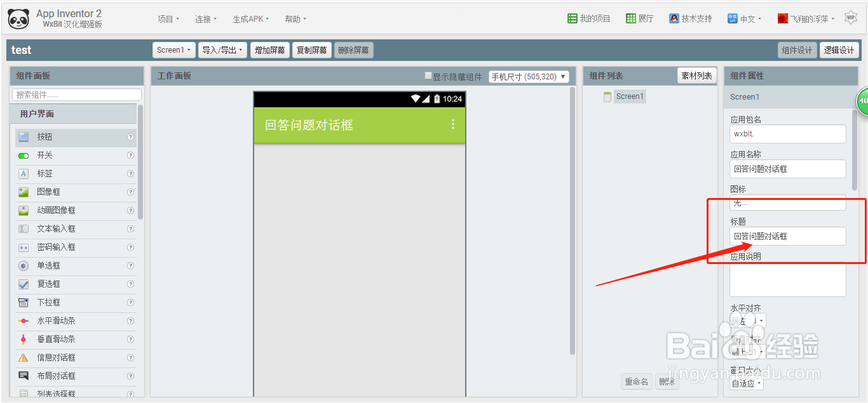Click the component palette scrollbar
The width and height of the screenshot is (868, 403).
[140, 162]
